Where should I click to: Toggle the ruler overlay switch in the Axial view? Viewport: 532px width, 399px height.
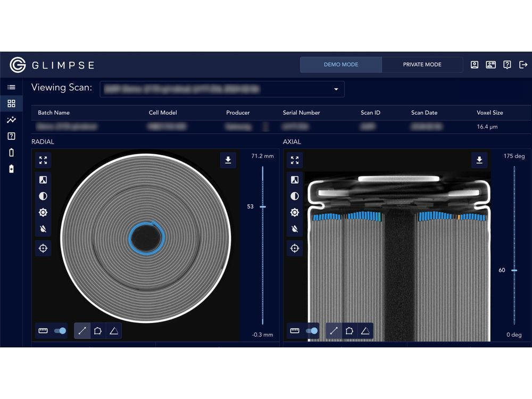pos(311,330)
